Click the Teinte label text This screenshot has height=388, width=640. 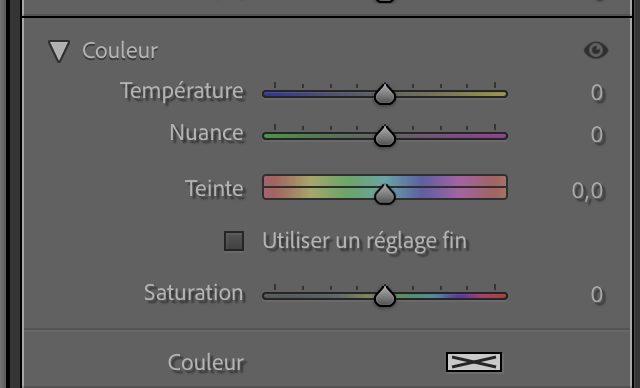point(215,188)
